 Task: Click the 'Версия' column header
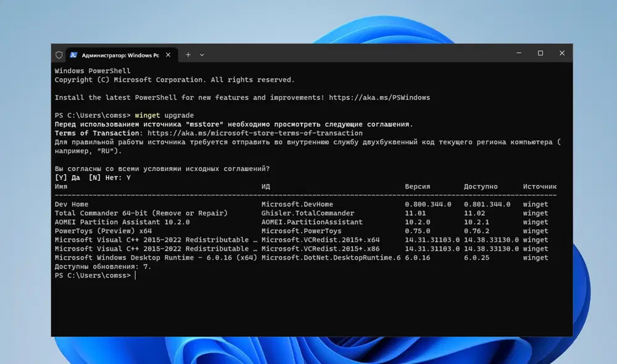point(418,186)
